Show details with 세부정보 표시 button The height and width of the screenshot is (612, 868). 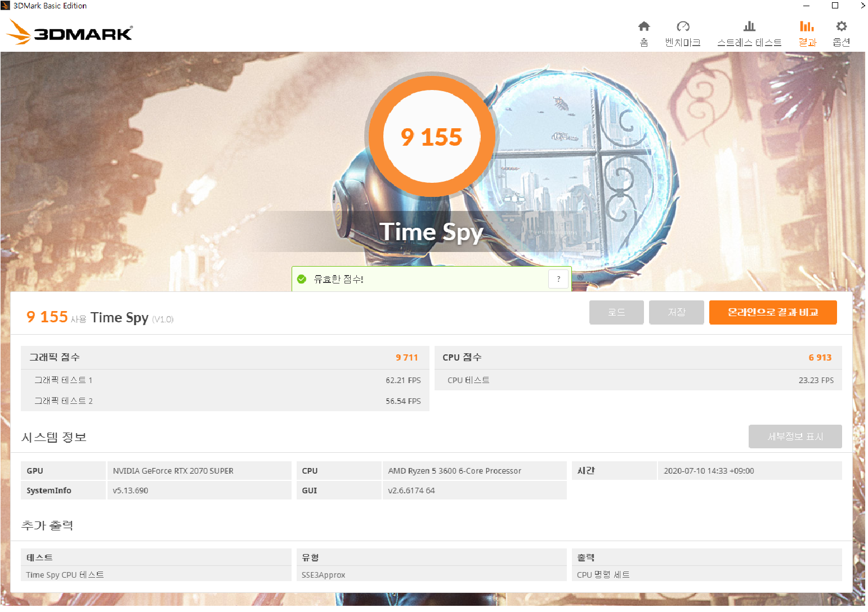[x=795, y=436]
